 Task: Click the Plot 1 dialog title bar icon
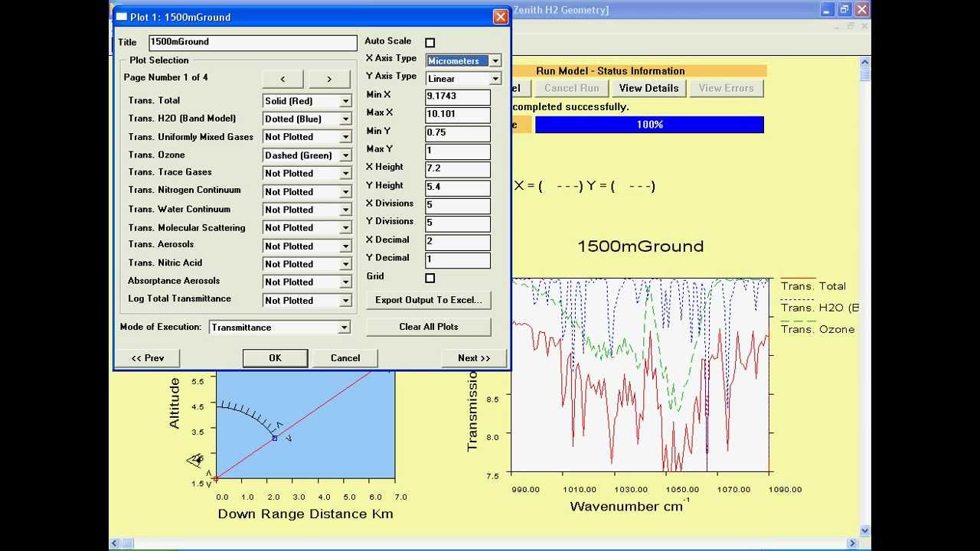[x=122, y=17]
